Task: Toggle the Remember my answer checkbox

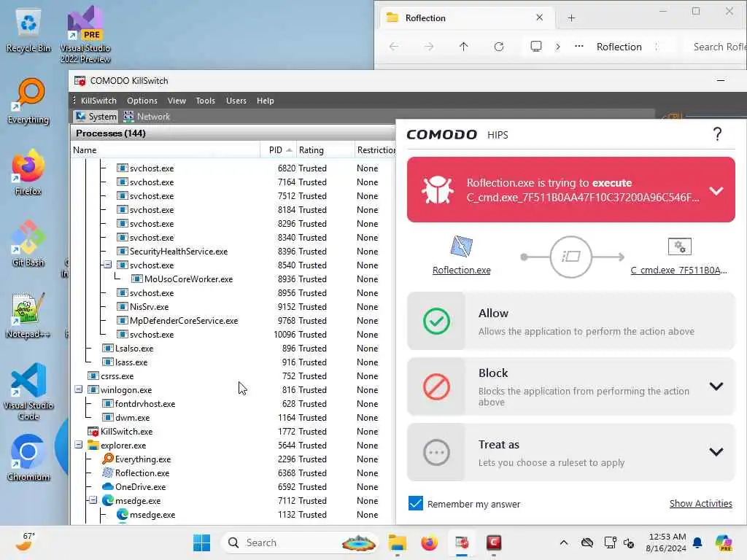Action: (415, 503)
